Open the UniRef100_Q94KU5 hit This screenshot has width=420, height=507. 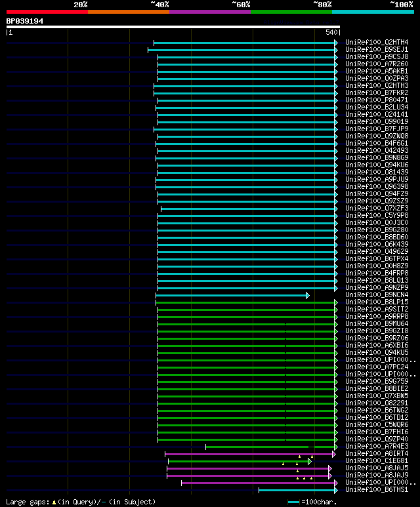click(377, 352)
